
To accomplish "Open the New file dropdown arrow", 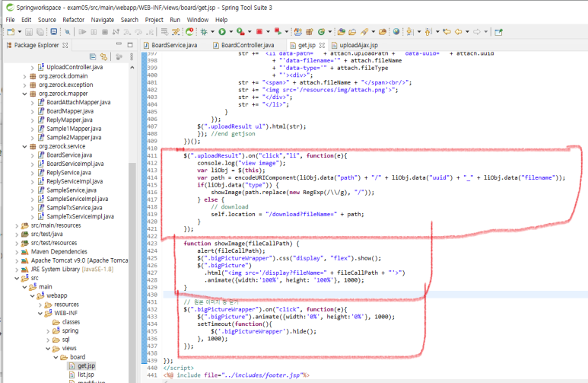I will click(x=20, y=32).
